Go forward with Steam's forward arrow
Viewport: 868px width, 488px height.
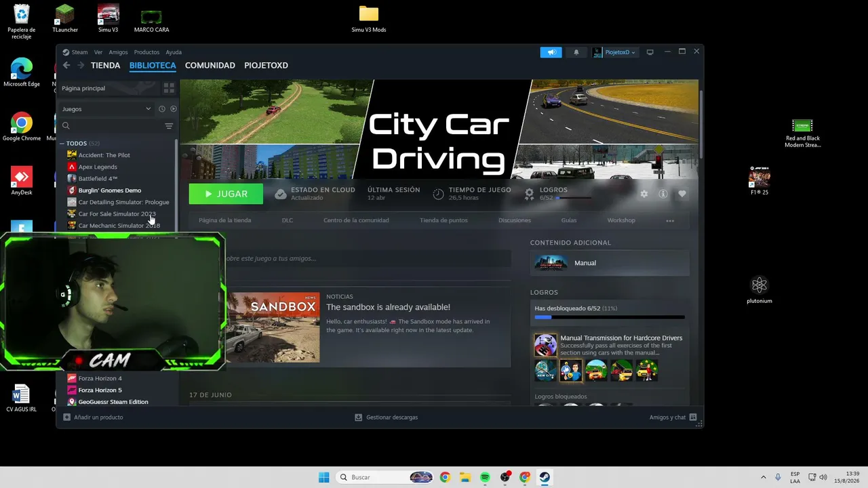[81, 66]
